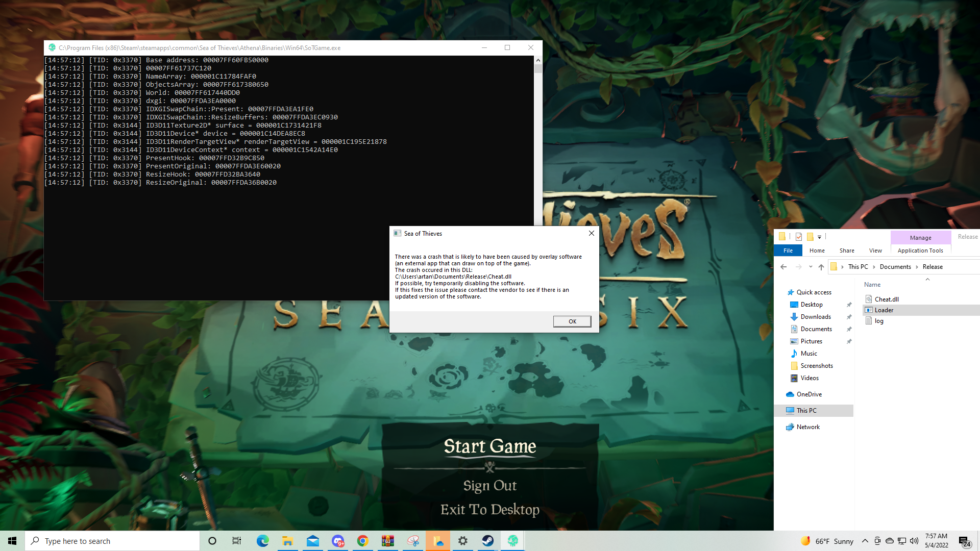Expand the root chevron before This PC in the breadcrumb
This screenshot has height=551, width=980.
click(x=842, y=267)
